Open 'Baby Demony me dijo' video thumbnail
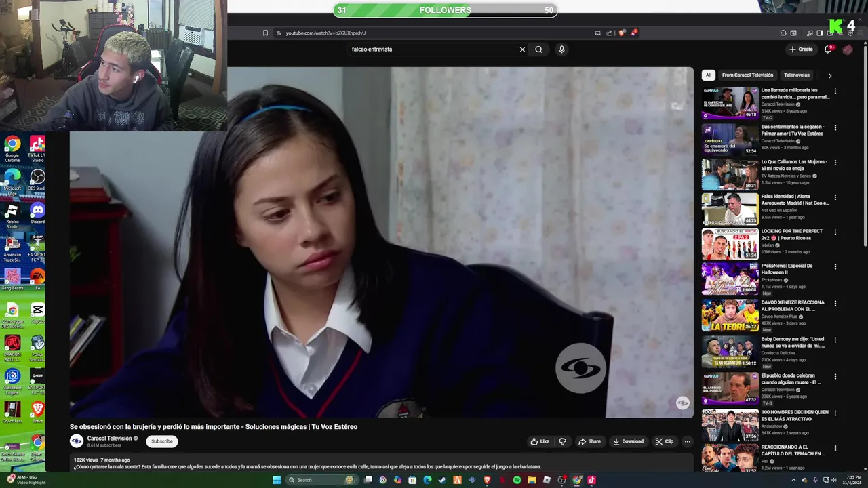 point(730,352)
